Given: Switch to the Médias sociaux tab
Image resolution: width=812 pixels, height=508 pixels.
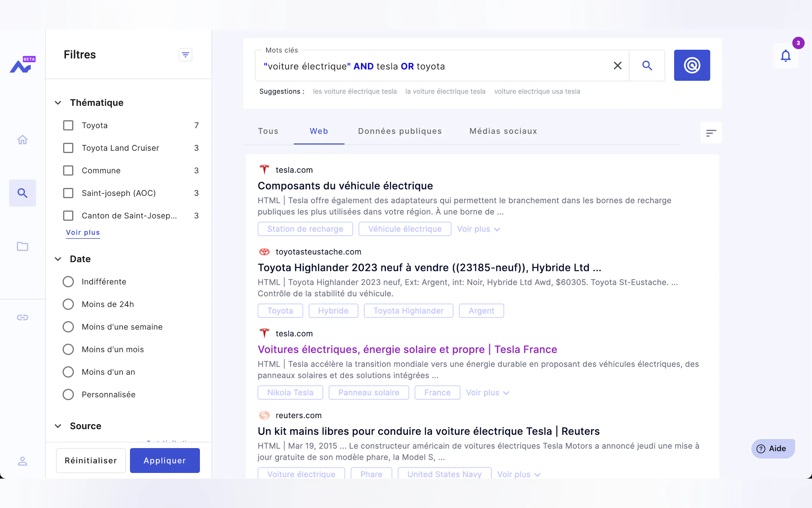Looking at the screenshot, I should tap(503, 131).
